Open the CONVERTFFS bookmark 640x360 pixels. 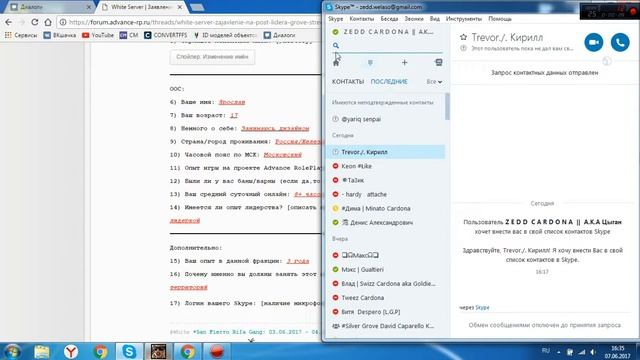point(165,35)
